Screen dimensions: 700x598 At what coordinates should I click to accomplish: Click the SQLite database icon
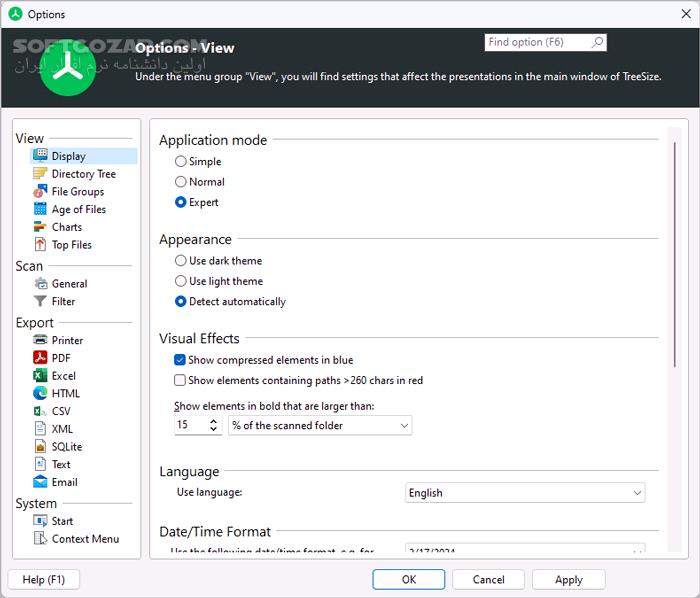40,446
